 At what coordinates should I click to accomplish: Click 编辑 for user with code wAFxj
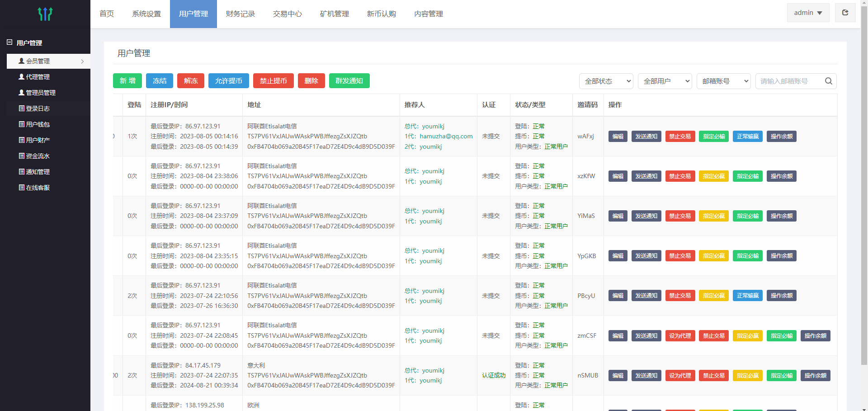pos(618,137)
